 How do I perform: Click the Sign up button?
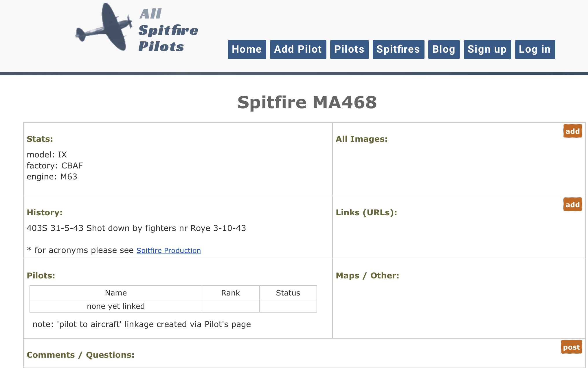(487, 49)
